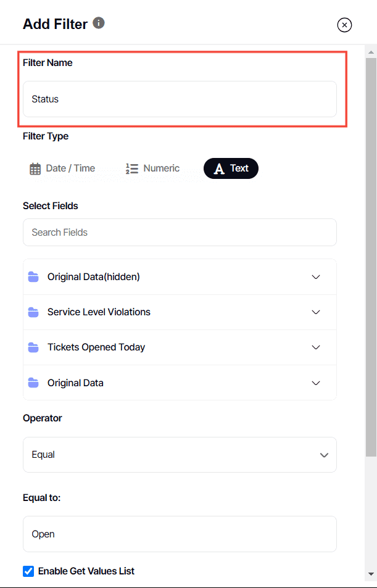
Task: Click the folder icon for Tickets Opened Today
Action: point(33,347)
